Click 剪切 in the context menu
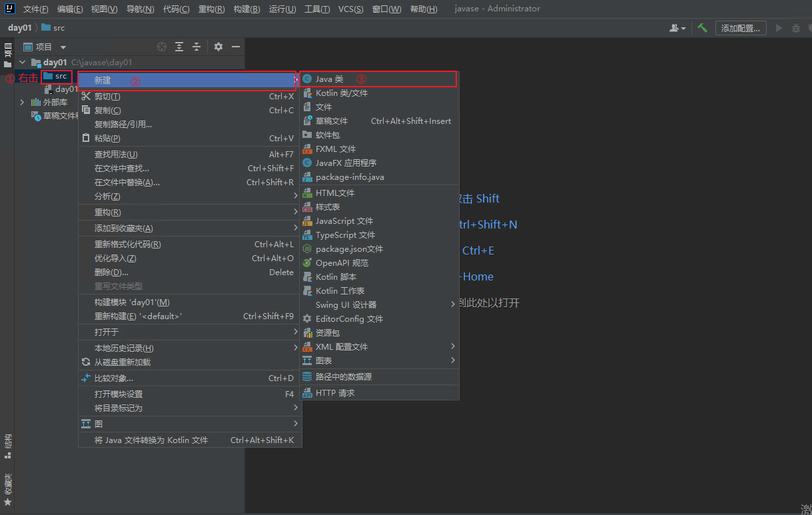Viewport: 812px width, 515px height. click(190, 96)
